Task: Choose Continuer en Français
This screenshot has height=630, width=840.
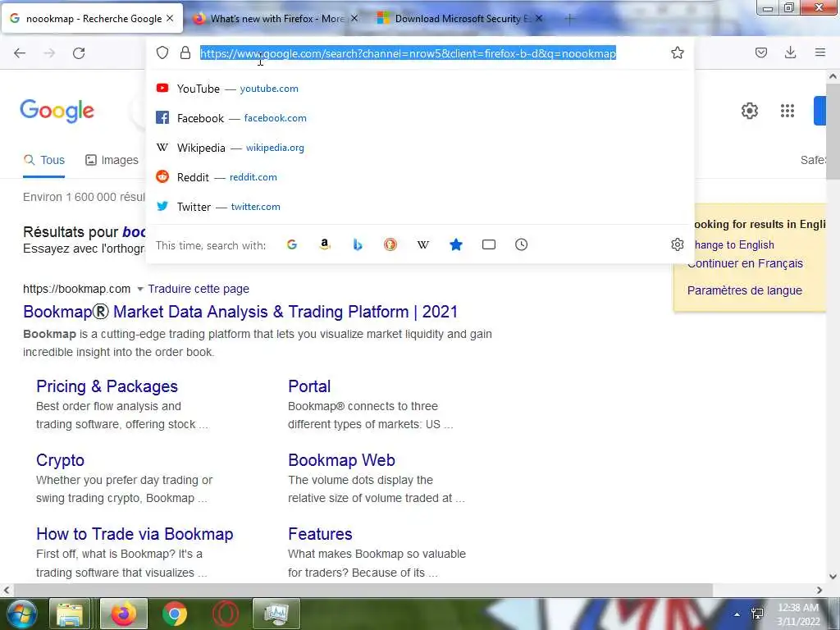Action: point(745,263)
